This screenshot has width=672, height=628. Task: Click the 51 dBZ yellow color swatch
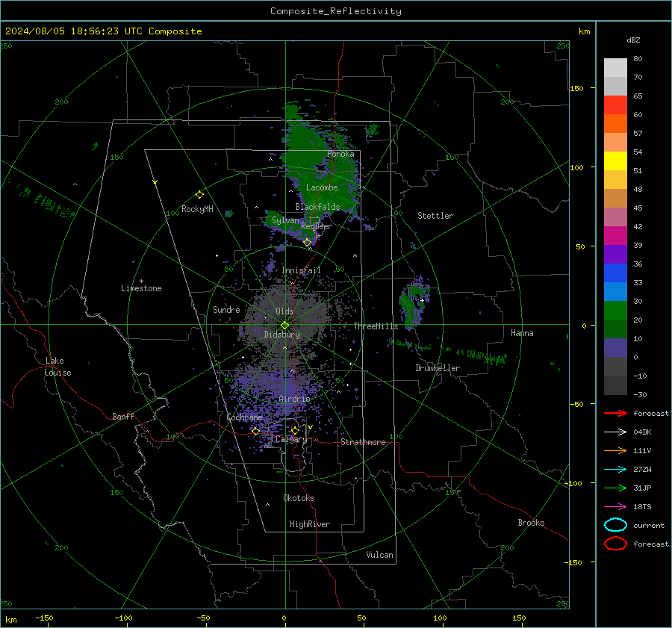(x=615, y=161)
